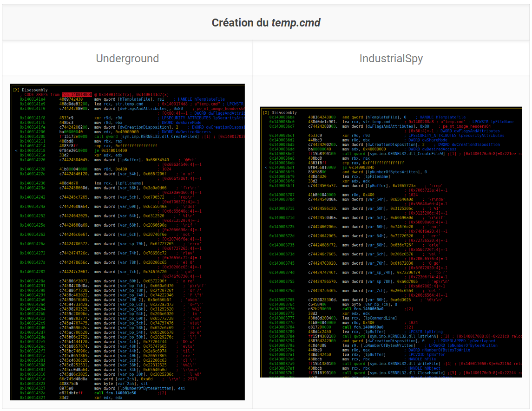Select the 'IndustrialSpy' column header

391,59
